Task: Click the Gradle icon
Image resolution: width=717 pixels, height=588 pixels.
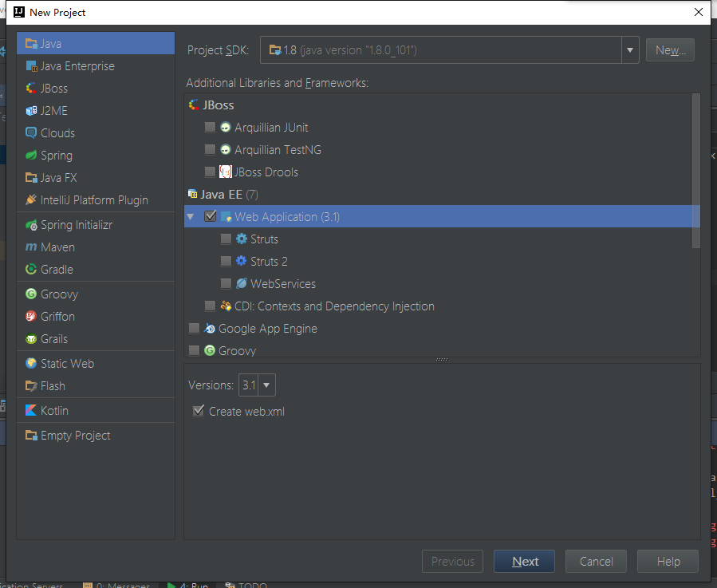Action: 31,269
